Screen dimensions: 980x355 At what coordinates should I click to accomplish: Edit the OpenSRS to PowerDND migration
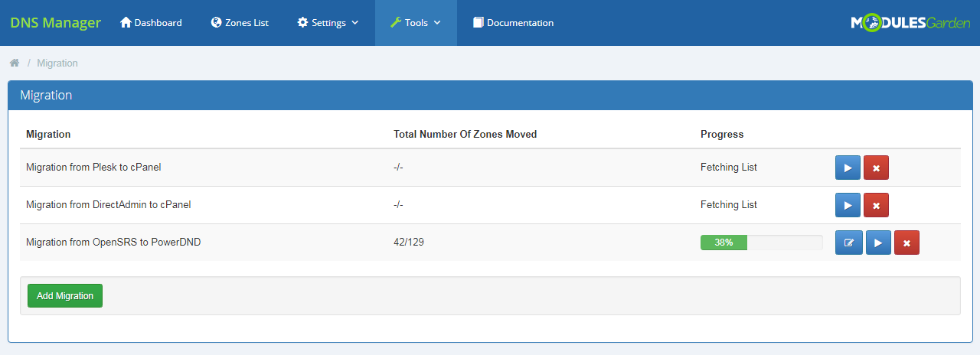coord(849,243)
